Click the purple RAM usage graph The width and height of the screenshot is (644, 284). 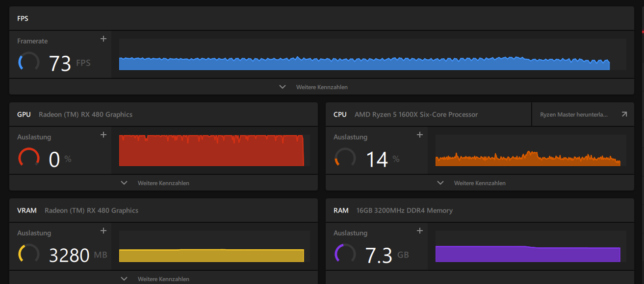[531, 246]
